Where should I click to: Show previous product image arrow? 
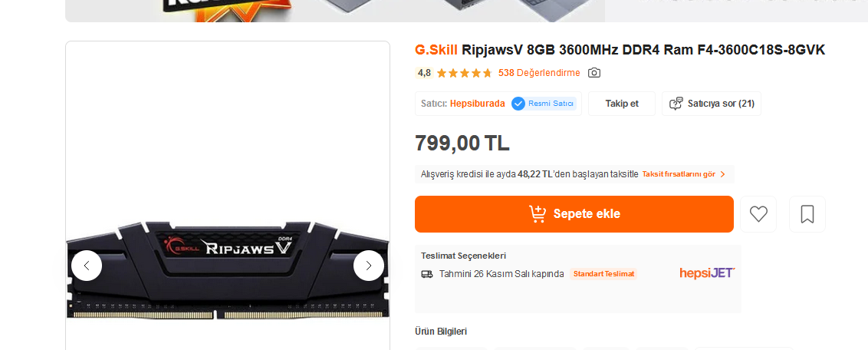(x=87, y=266)
